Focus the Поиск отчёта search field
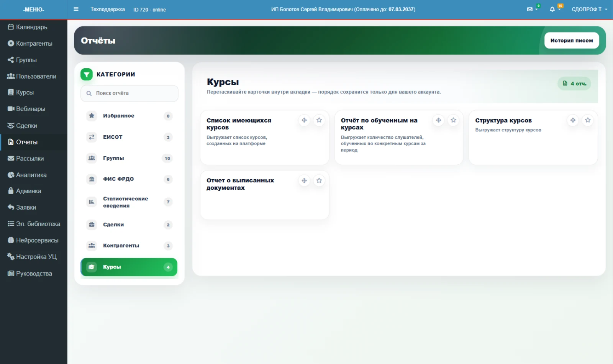 click(x=129, y=93)
